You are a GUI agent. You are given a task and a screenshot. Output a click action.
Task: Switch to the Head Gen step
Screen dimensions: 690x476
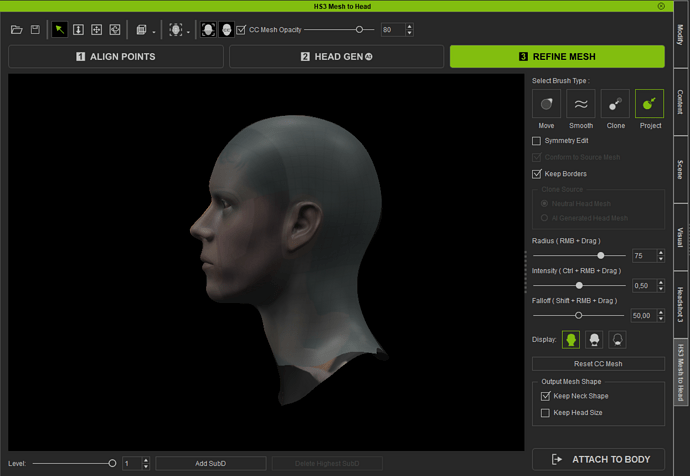[337, 57]
